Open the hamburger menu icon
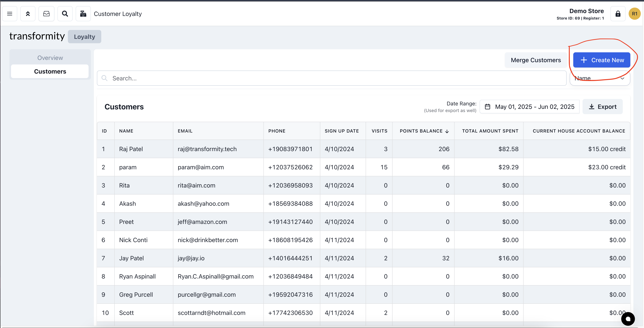 (x=10, y=14)
